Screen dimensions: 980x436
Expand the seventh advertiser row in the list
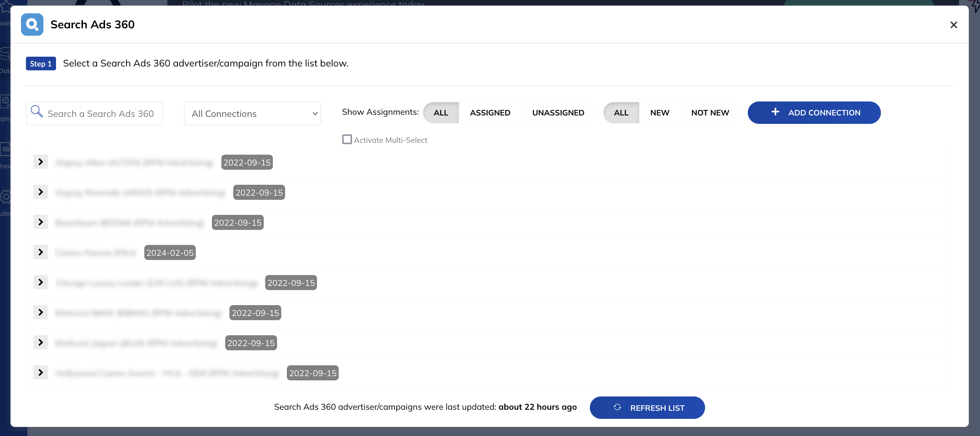[x=41, y=343]
